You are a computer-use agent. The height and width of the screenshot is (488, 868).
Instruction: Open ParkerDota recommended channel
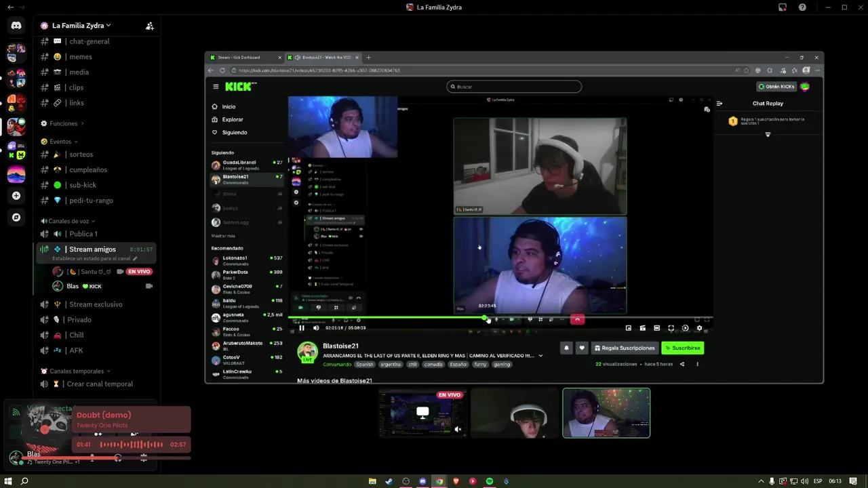pos(247,274)
